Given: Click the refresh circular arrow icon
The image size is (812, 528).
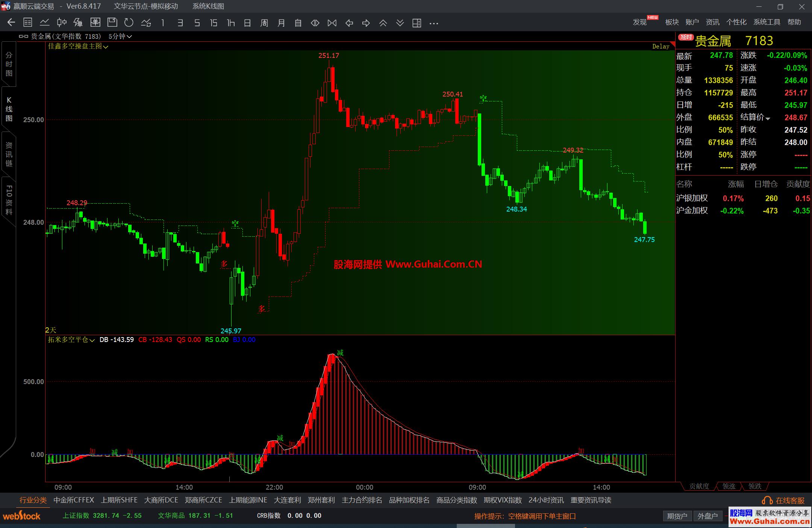Looking at the screenshot, I should [129, 23].
